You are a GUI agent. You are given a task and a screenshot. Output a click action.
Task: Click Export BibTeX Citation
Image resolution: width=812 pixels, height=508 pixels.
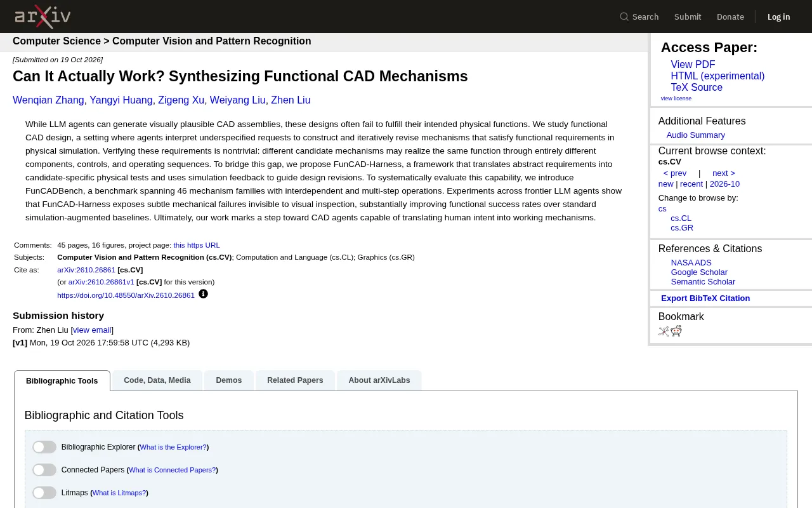pos(705,298)
